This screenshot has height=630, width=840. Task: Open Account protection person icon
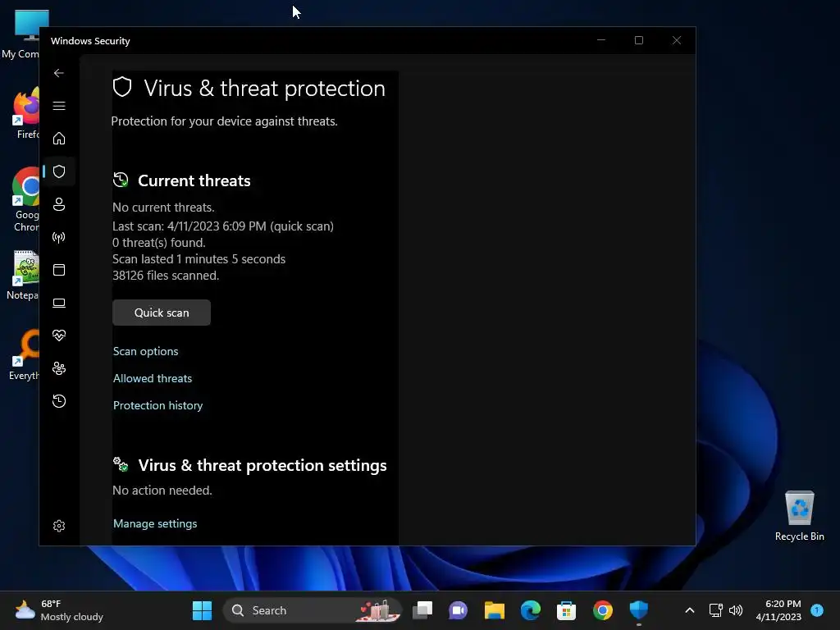[59, 204]
